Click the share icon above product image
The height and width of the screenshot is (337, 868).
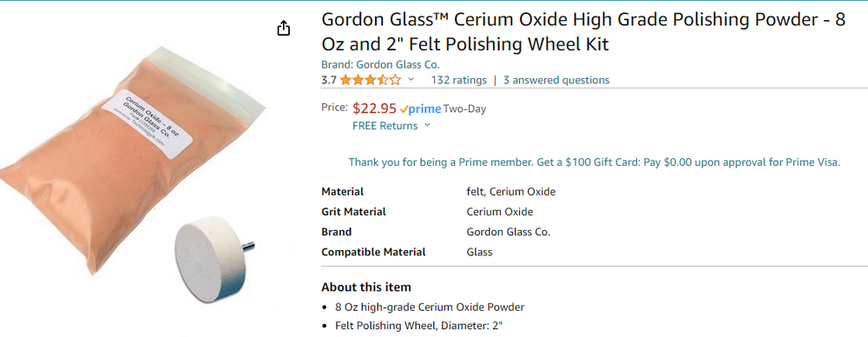(284, 29)
